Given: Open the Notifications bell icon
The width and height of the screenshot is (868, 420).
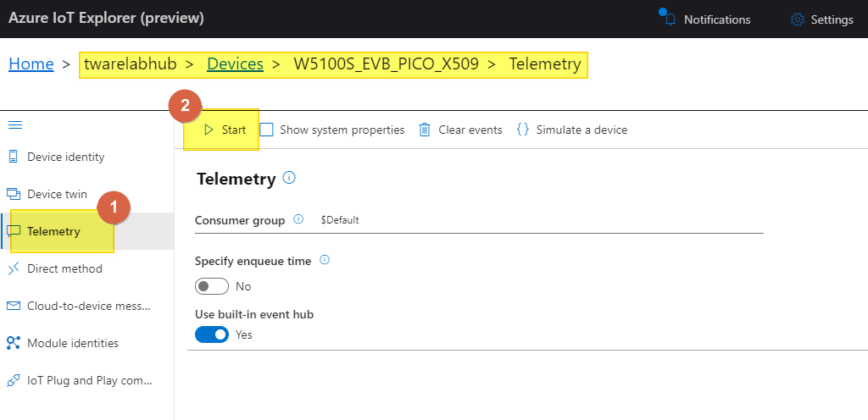Looking at the screenshot, I should 671,19.
